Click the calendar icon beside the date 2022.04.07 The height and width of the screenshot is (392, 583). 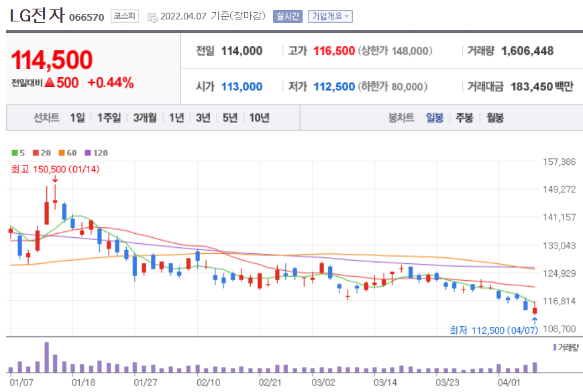pyautogui.click(x=152, y=17)
